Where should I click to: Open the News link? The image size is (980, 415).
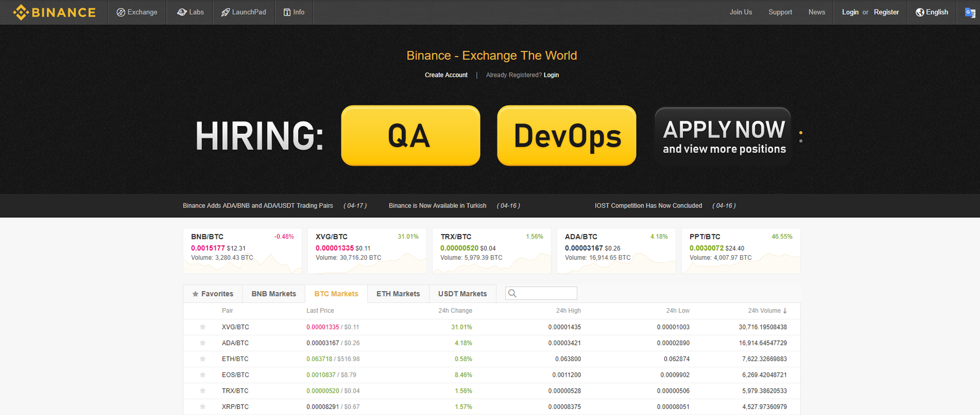click(x=816, y=12)
